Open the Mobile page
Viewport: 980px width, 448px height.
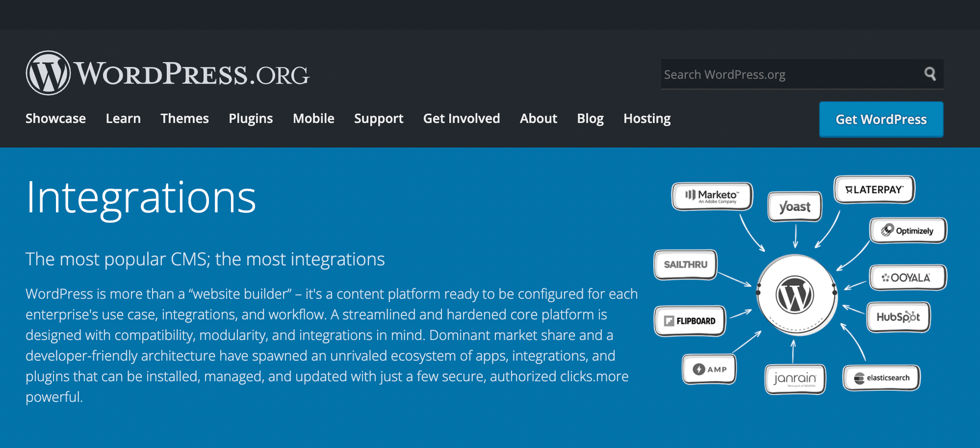point(313,118)
